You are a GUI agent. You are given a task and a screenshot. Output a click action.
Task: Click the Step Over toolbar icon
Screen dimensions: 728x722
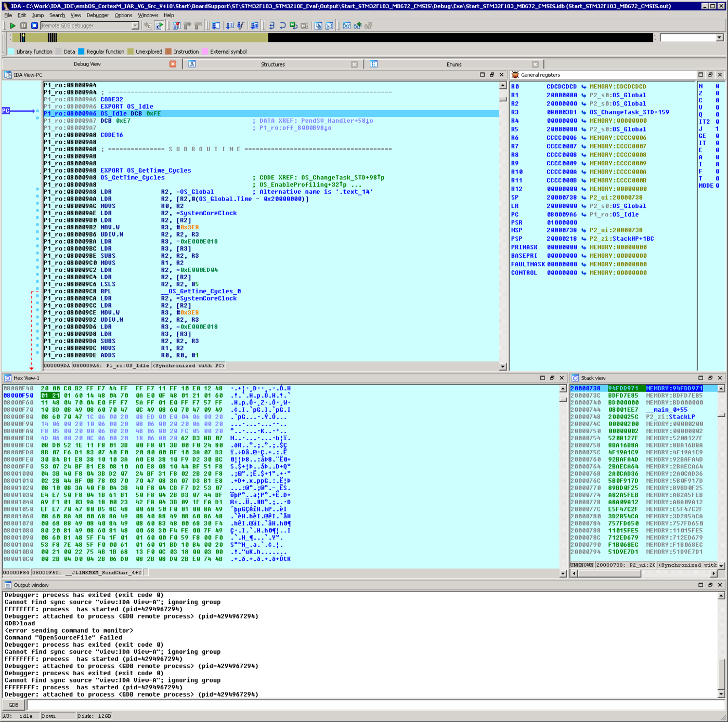click(282, 25)
